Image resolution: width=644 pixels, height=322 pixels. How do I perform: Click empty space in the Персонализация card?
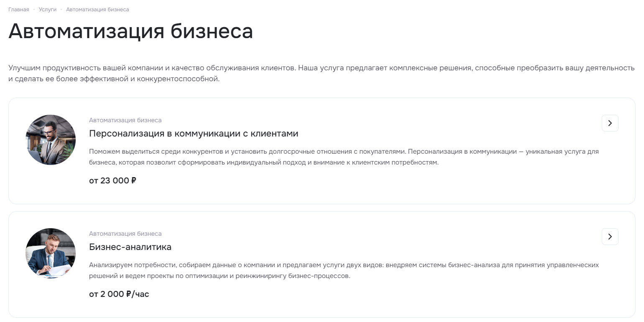[x=376, y=188]
